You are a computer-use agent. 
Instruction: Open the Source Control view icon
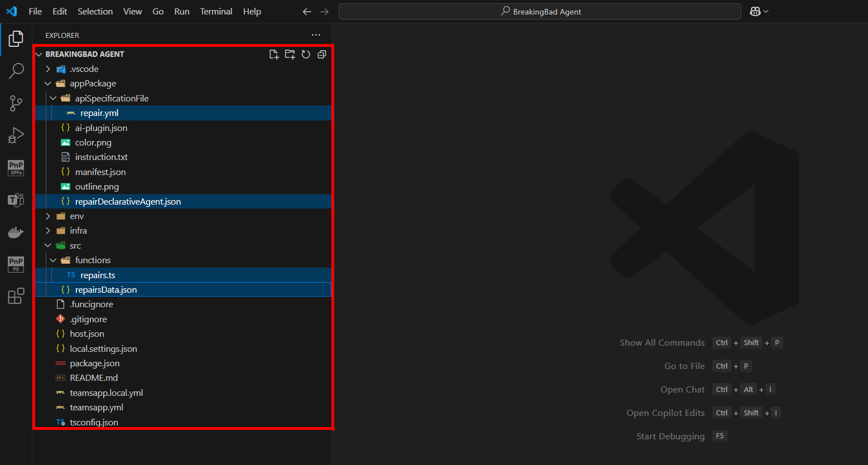(16, 103)
